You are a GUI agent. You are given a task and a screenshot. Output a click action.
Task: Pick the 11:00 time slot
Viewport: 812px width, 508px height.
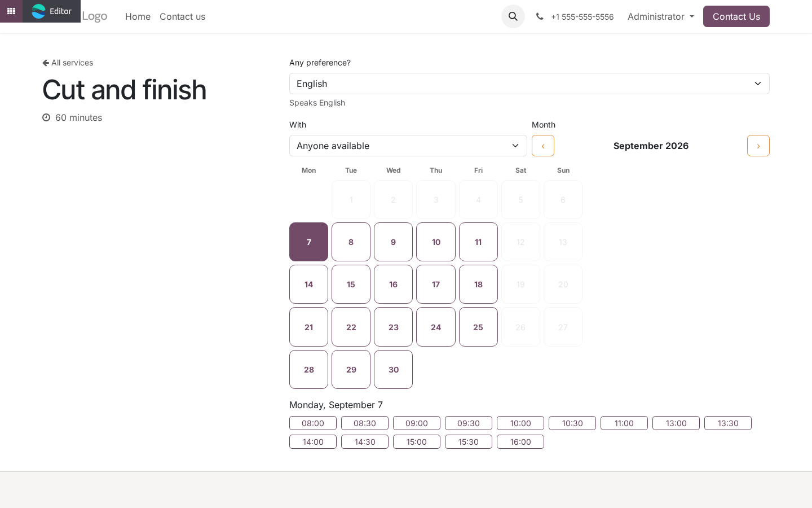624,423
